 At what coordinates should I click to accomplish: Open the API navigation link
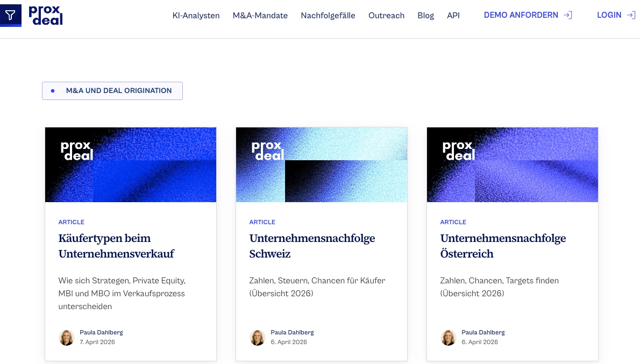[453, 16]
